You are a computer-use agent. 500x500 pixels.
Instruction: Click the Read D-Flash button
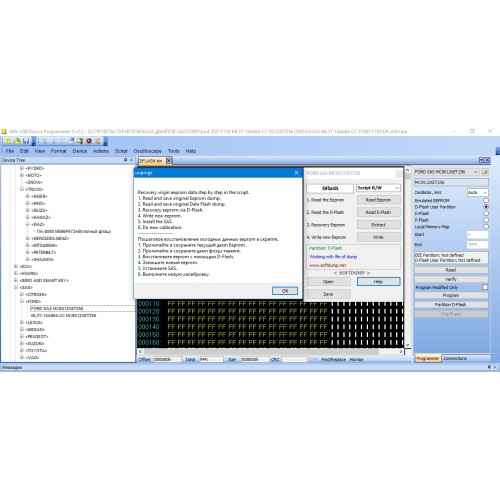point(378,212)
